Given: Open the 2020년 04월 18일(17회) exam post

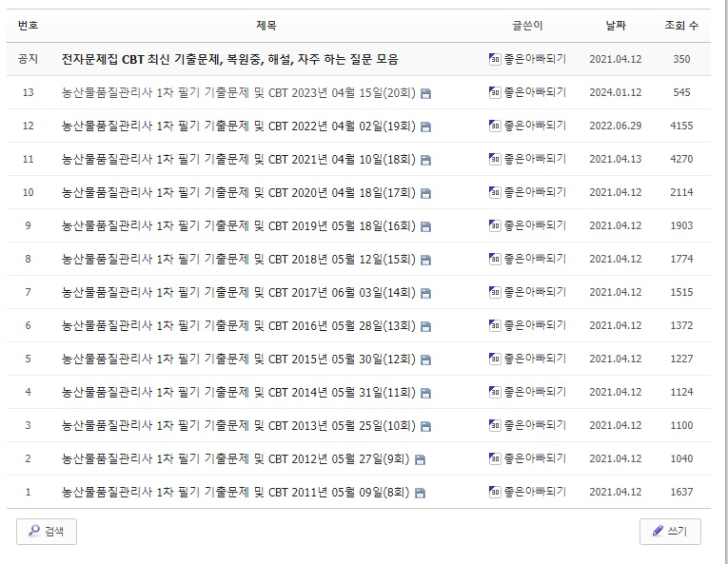Looking at the screenshot, I should point(238,193).
